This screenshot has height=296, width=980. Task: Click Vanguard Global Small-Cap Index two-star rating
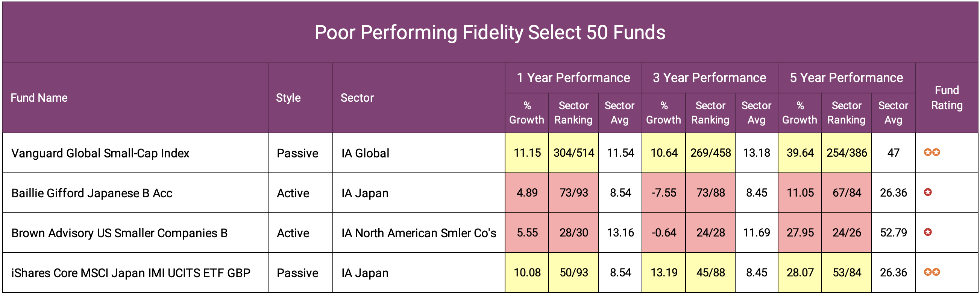[x=932, y=153]
